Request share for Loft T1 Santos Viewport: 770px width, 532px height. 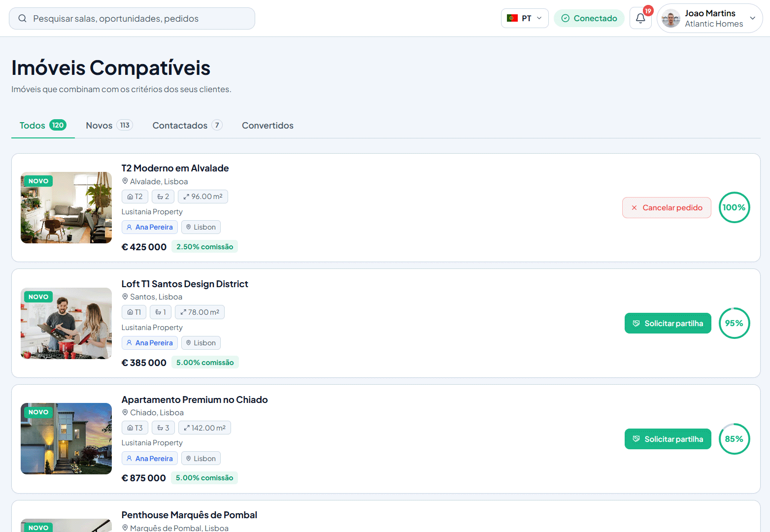tap(668, 323)
